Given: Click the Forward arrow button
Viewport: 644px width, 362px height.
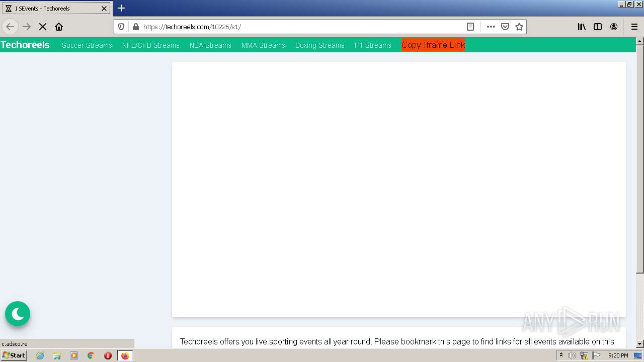Looking at the screenshot, I should pyautogui.click(x=27, y=27).
